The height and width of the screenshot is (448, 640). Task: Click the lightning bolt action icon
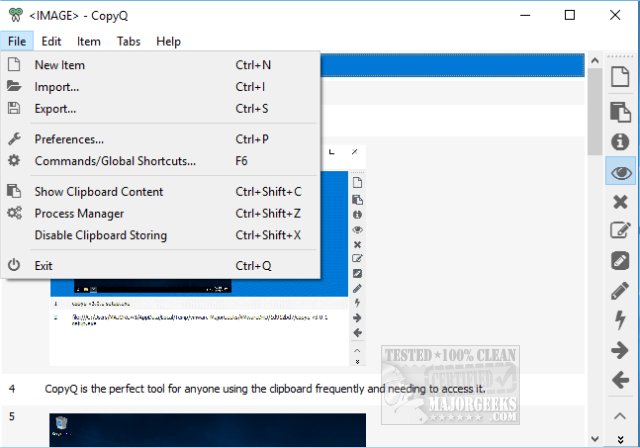pyautogui.click(x=620, y=319)
